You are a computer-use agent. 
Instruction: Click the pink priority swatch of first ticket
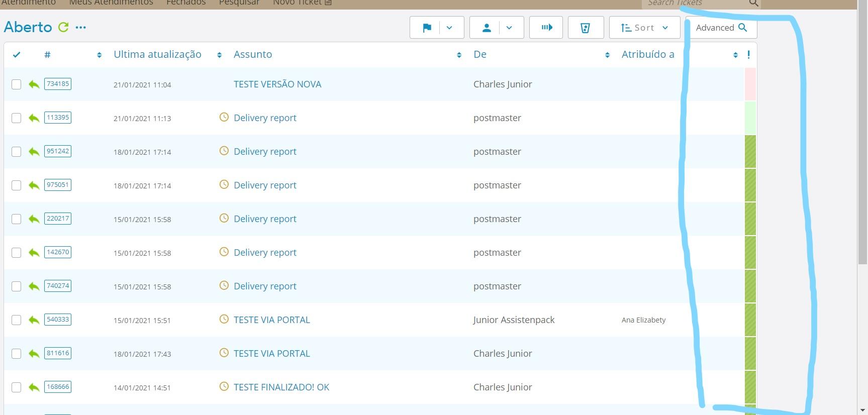750,84
